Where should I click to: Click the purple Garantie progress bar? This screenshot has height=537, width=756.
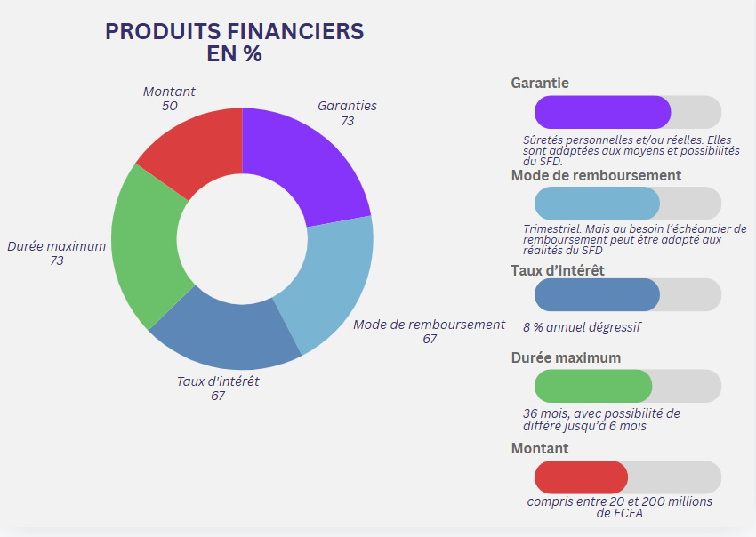602,112
